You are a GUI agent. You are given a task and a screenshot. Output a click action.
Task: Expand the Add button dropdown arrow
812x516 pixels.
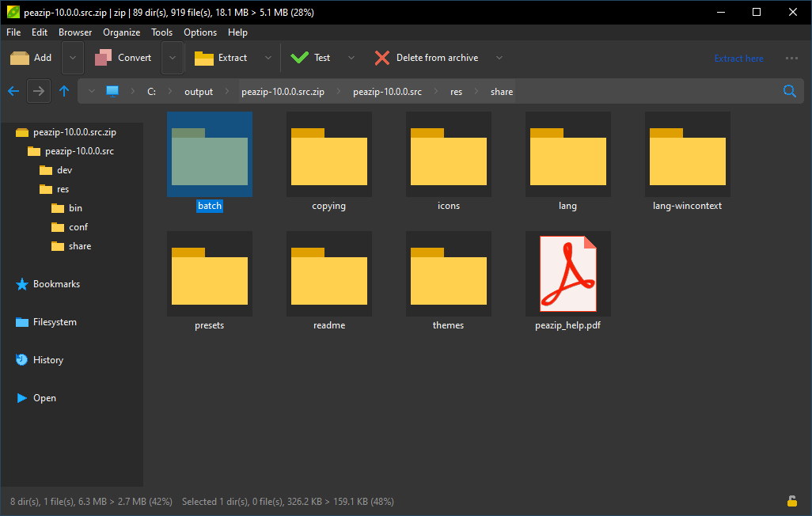(x=73, y=58)
